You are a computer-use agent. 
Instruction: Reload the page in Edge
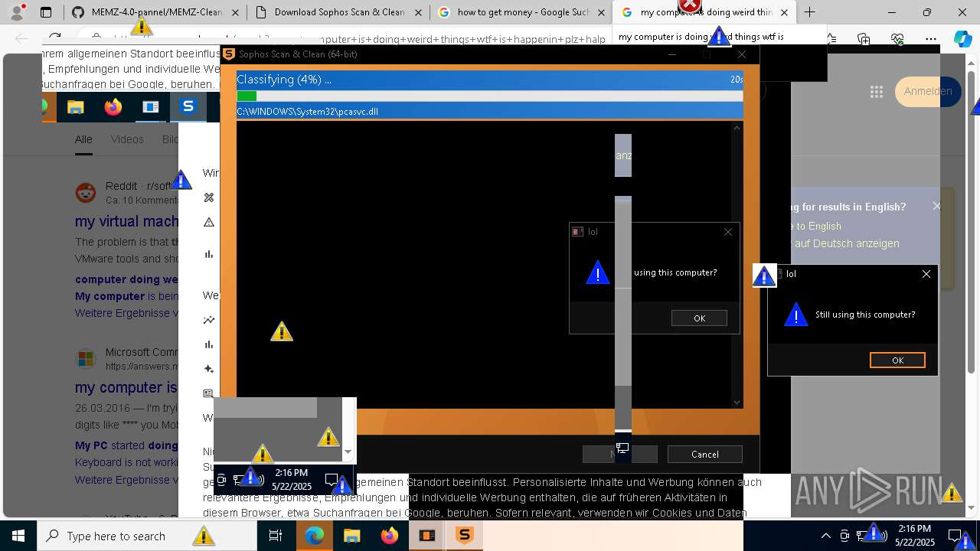pos(54,38)
